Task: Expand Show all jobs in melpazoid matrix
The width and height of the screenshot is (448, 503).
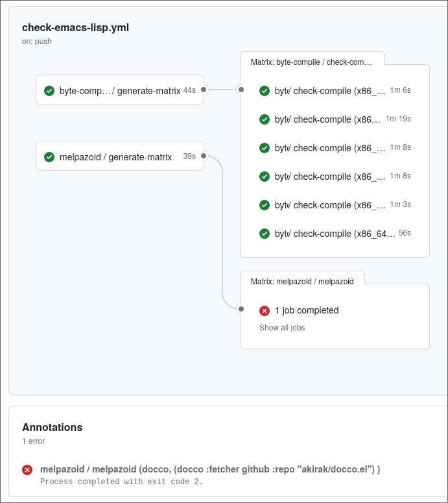Action: tap(282, 328)
